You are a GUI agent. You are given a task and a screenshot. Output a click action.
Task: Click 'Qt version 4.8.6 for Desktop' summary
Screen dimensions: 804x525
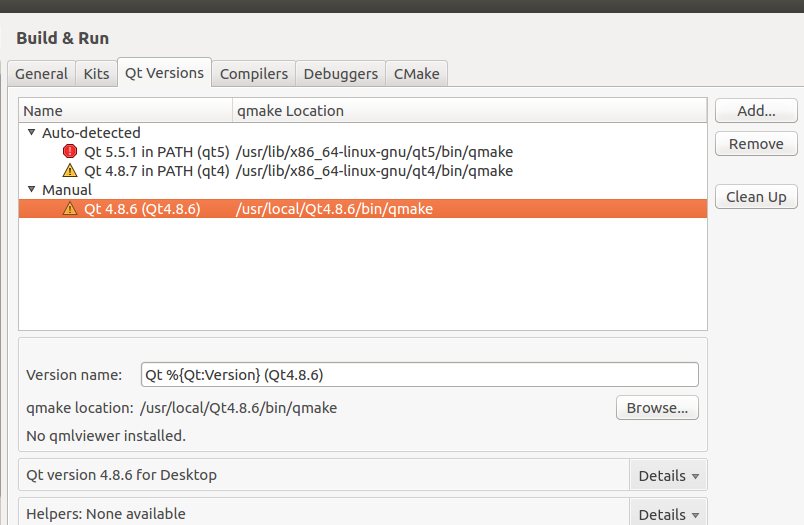[x=122, y=475]
